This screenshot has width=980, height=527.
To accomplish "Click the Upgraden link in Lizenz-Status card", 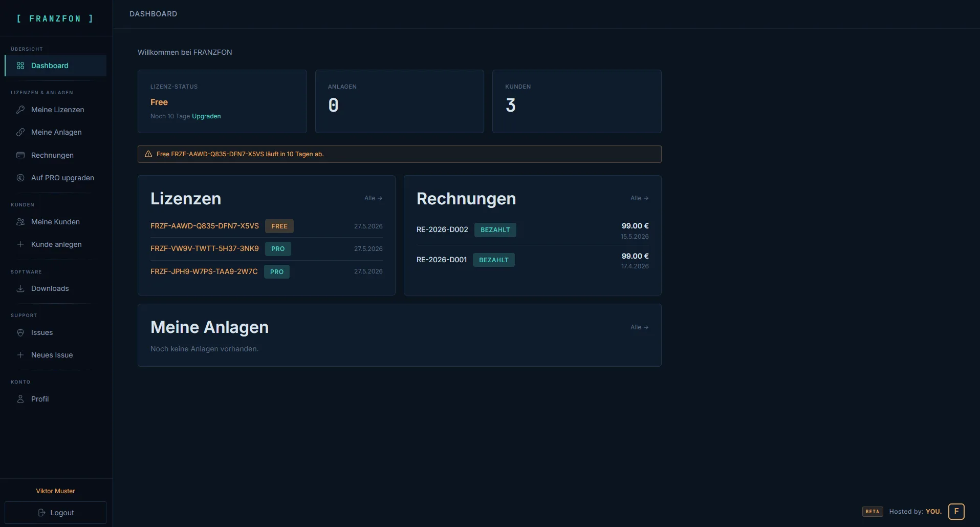I will pos(206,116).
